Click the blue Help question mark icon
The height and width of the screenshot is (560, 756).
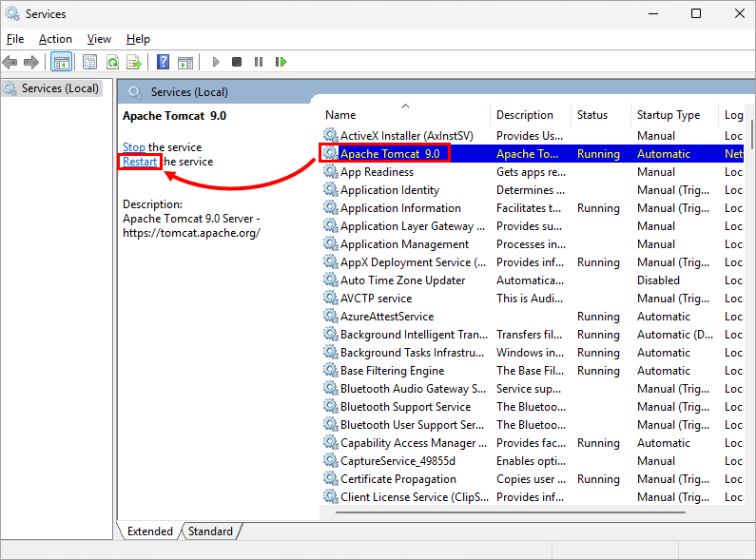coord(164,62)
